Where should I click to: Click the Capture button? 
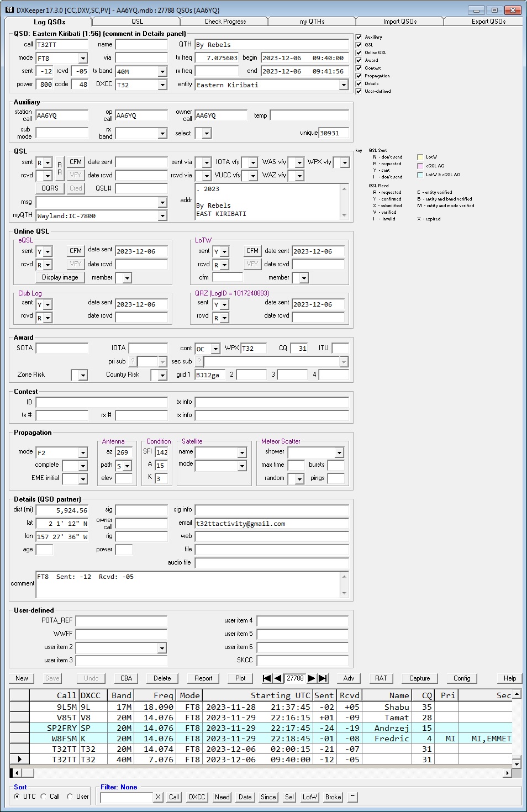point(419,678)
